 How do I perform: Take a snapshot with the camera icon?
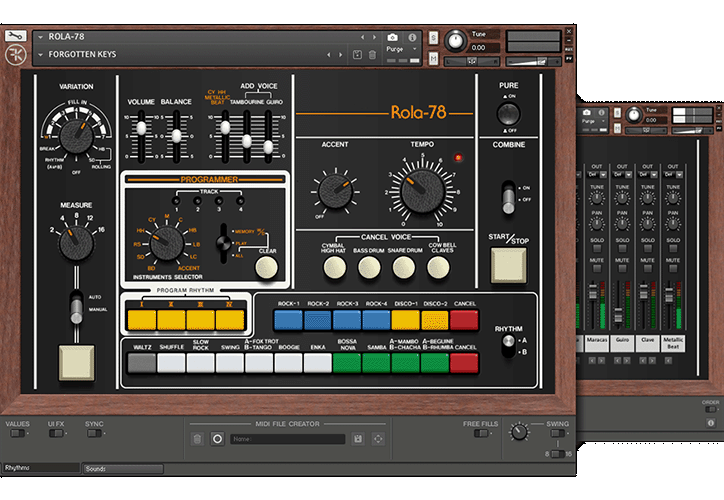click(392, 37)
